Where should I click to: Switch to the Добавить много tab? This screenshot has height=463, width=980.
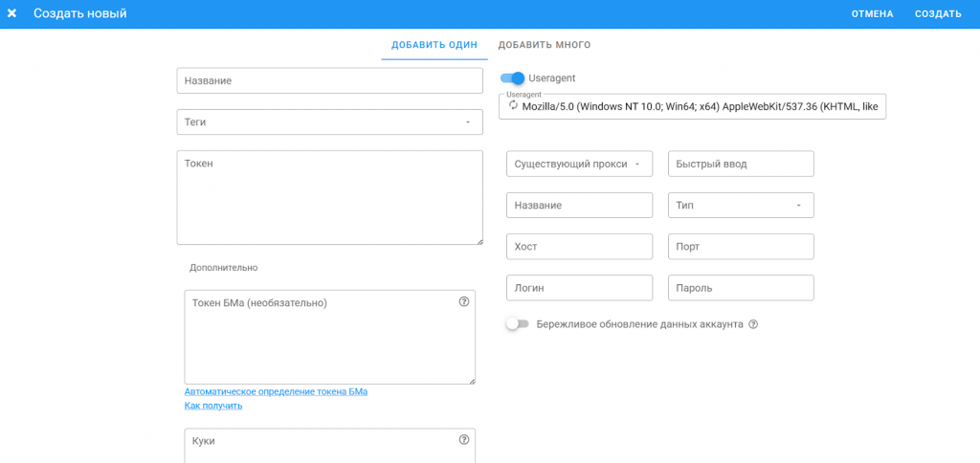(x=544, y=45)
